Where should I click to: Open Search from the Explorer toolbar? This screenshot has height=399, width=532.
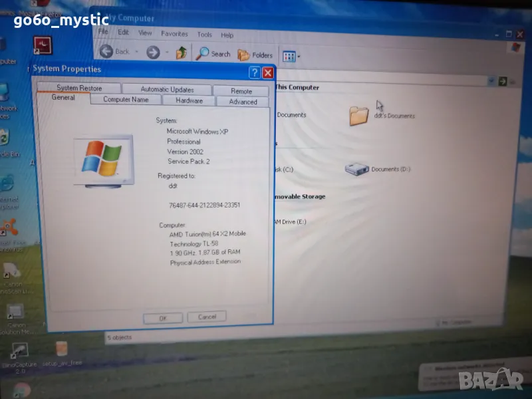213,54
